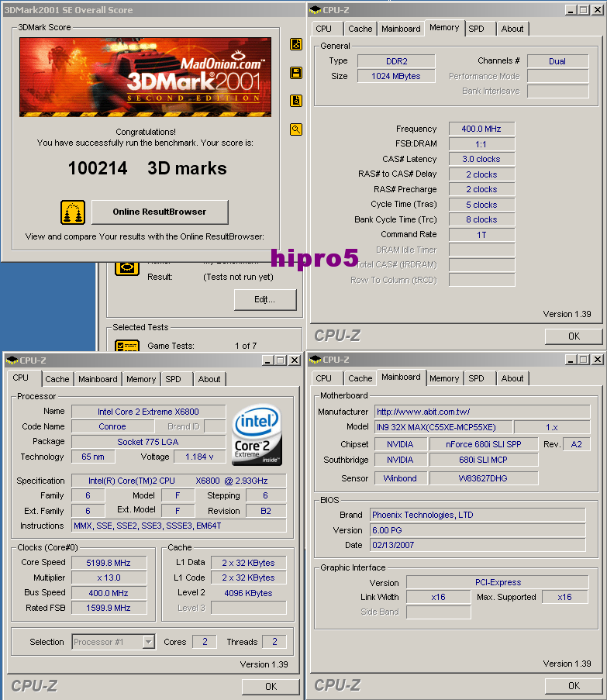Viewport: 607px width, 700px height.
Task: Click the memory Frequency value 400.0 MHz
Action: point(481,129)
